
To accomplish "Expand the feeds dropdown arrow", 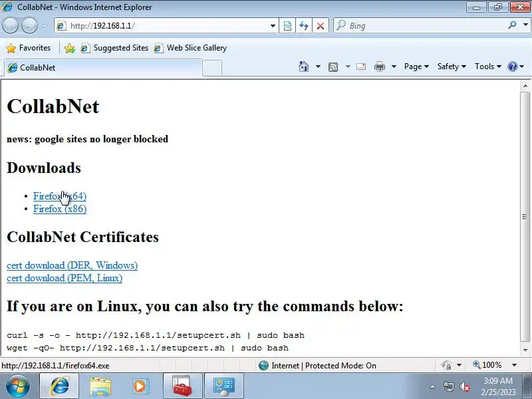I will [348, 66].
